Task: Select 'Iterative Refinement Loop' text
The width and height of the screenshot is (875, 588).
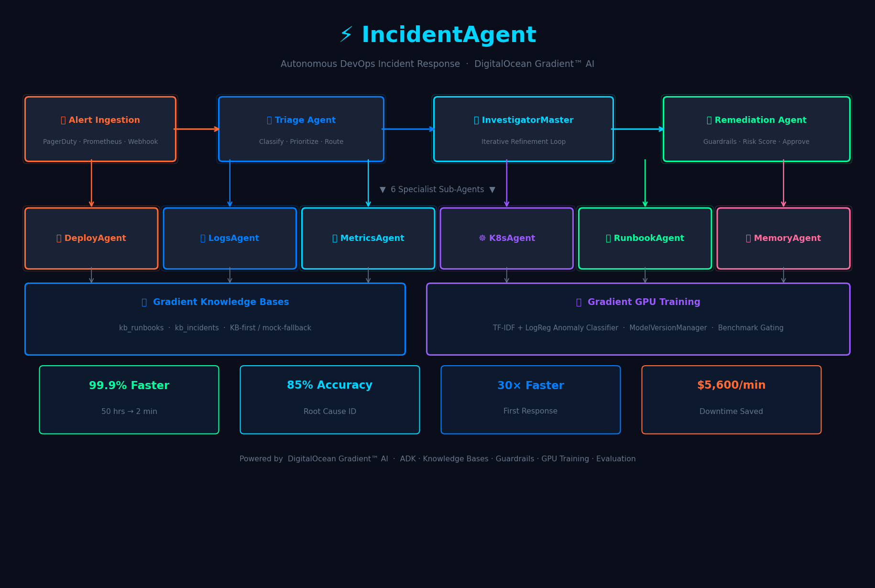Action: click(524, 142)
